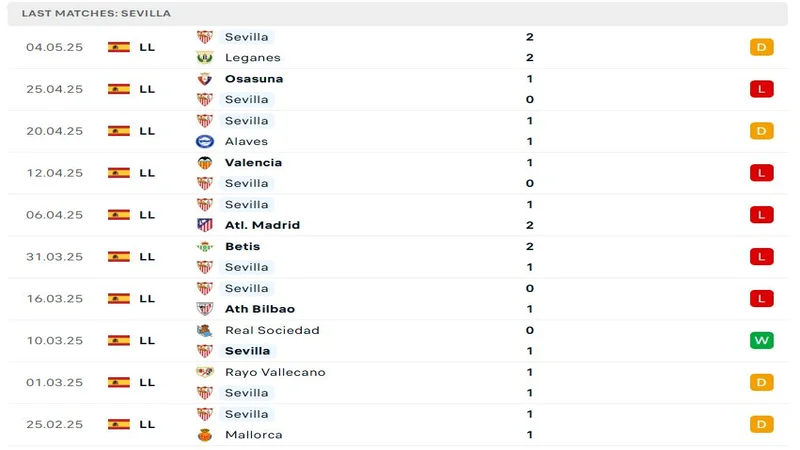Click the Mallorca club crest icon
Screen dimensions: 800x450
click(x=205, y=435)
